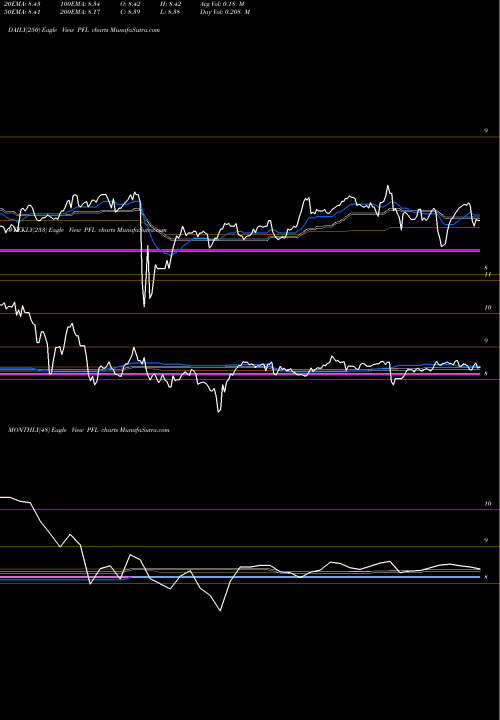The image size is (500, 720).
Task: Click the DAILY(250) Eagle View chart title
Action: click(84, 30)
